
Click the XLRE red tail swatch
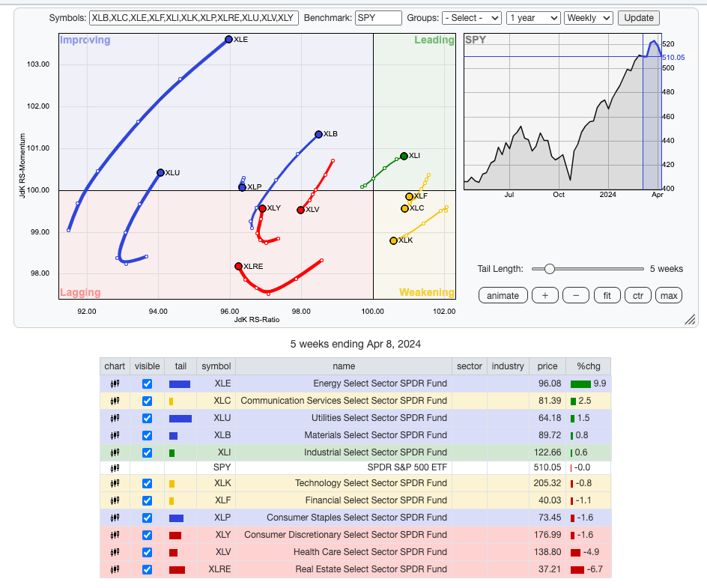tap(177, 570)
